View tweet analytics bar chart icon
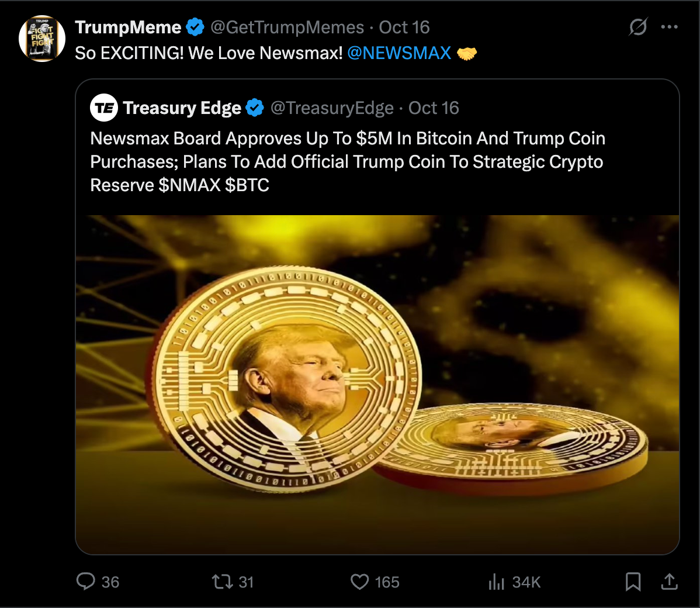The width and height of the screenshot is (700, 608). click(x=496, y=582)
